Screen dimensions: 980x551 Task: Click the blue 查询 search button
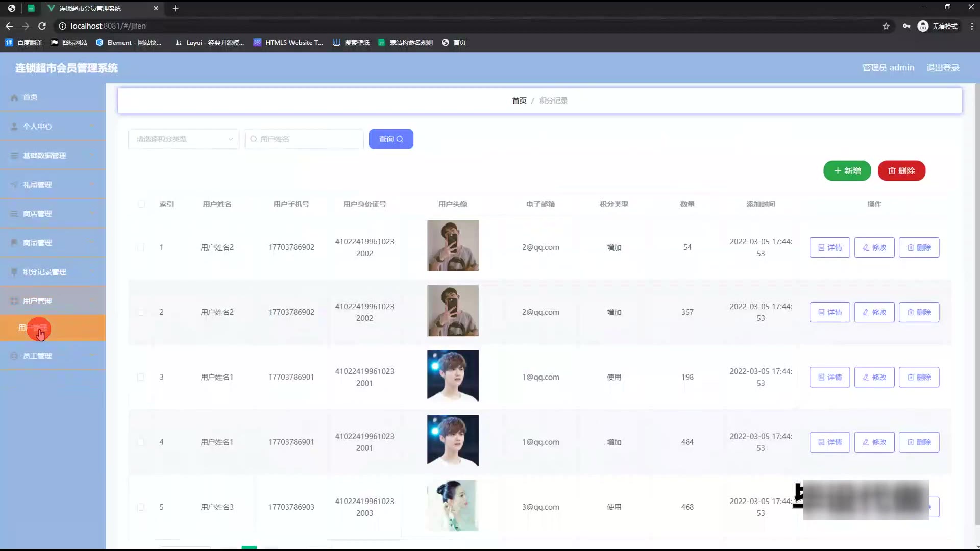391,139
